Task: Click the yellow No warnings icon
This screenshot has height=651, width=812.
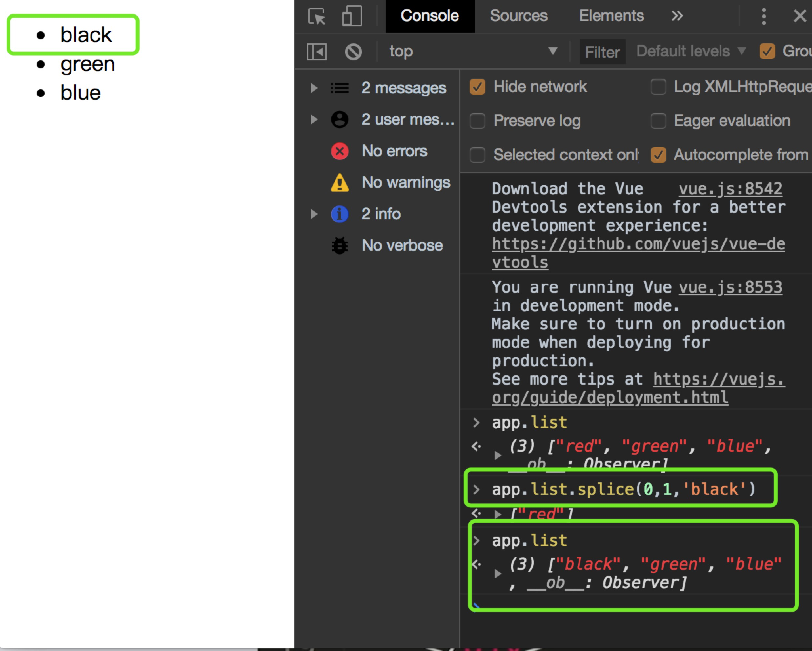Action: [x=339, y=183]
